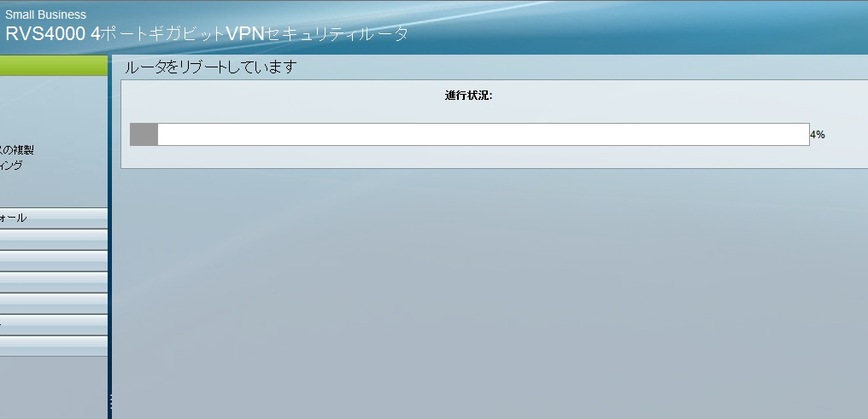Click the Small Business header text

click(x=46, y=15)
